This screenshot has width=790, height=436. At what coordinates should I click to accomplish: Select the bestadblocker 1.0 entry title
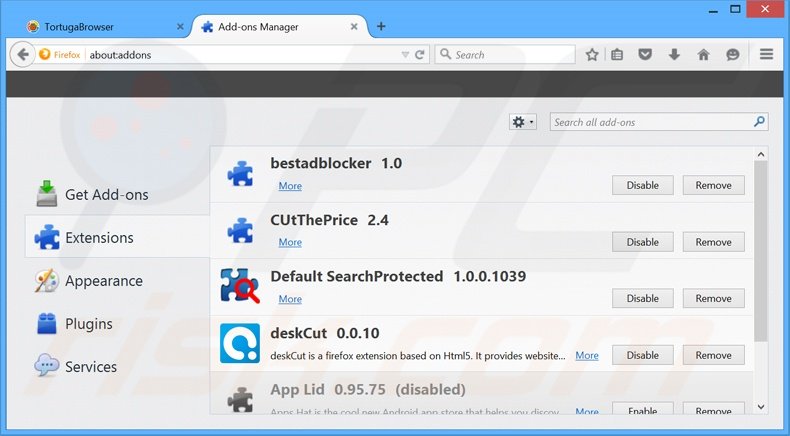click(336, 163)
